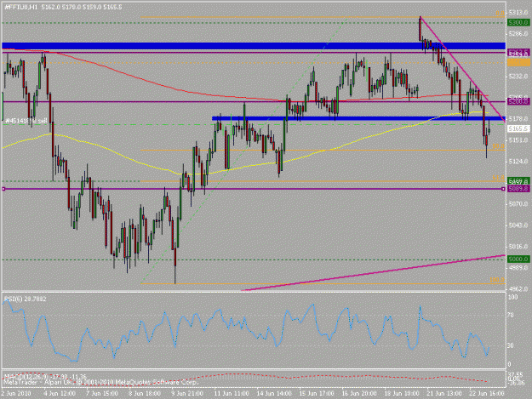The width and height of the screenshot is (532, 399).
Task: Click the orange price label on the price axis
Action: (x=518, y=62)
